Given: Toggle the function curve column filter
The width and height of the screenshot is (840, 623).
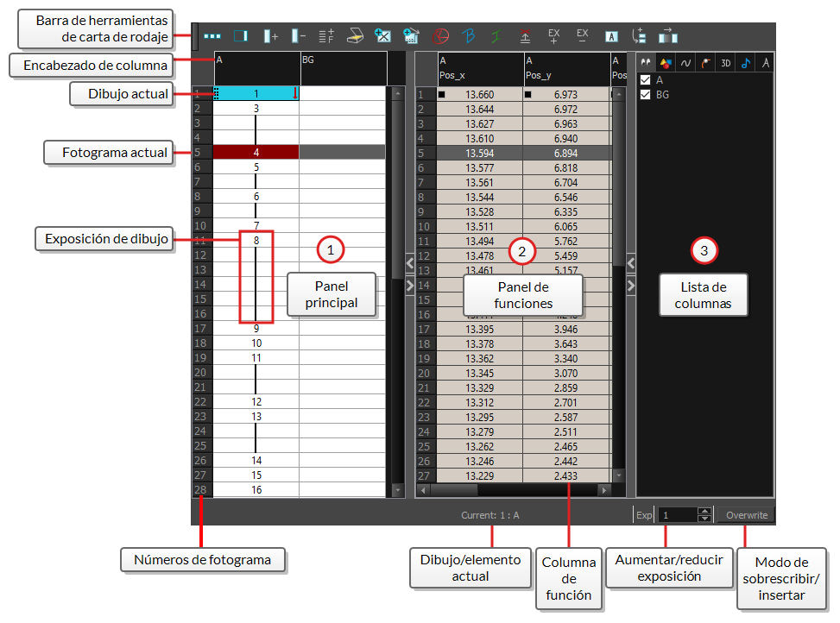Looking at the screenshot, I should click(685, 63).
